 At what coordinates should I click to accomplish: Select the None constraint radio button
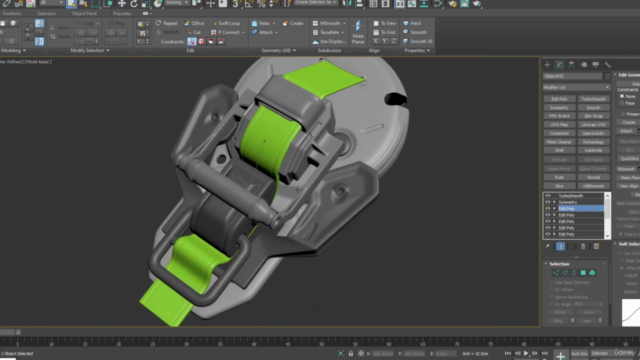click(622, 96)
